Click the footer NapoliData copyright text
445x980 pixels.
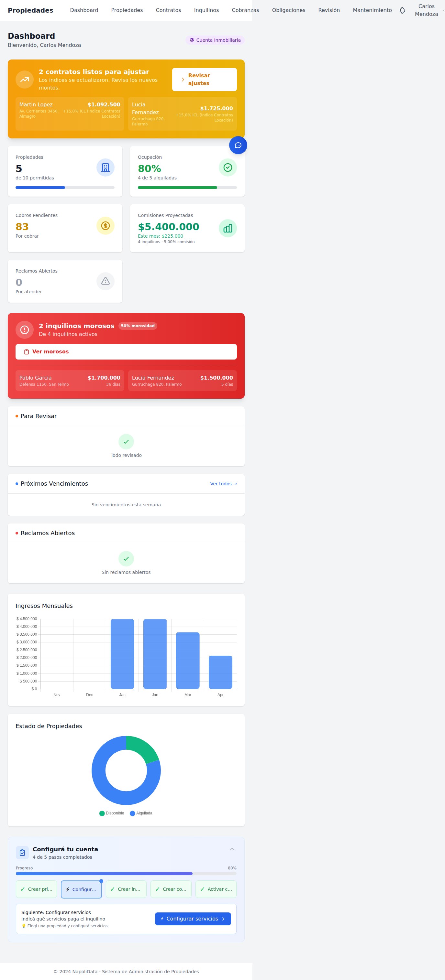126,971
